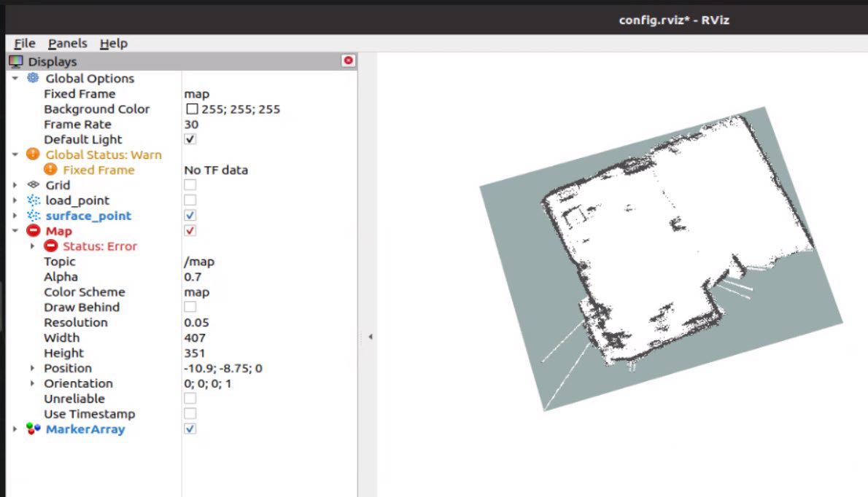Click the Displays panel monitor icon
This screenshot has width=868, height=497.
click(x=16, y=61)
